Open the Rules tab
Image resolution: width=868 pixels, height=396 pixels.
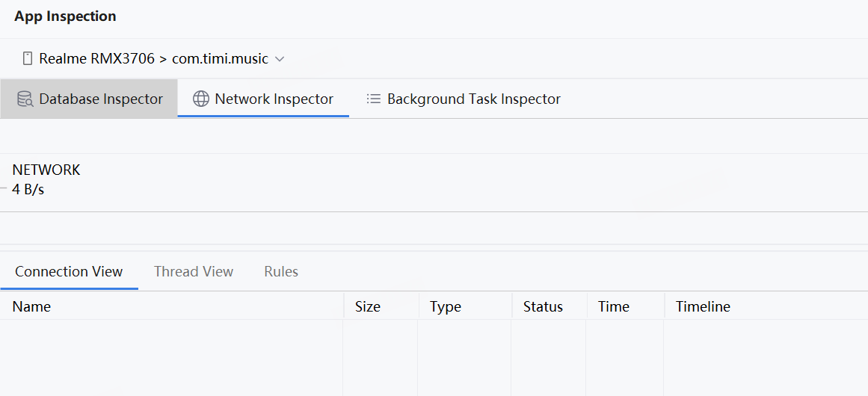(281, 272)
